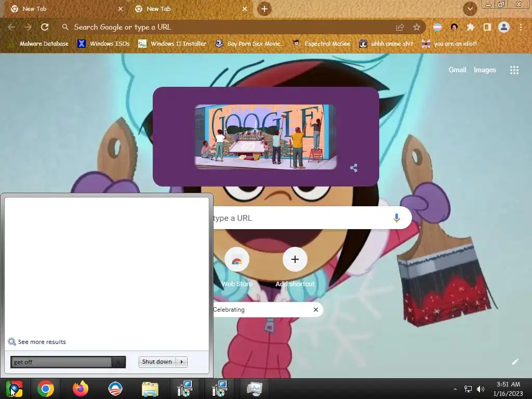Toggle the side panel icon
The height and width of the screenshot is (399, 532).
click(x=487, y=27)
